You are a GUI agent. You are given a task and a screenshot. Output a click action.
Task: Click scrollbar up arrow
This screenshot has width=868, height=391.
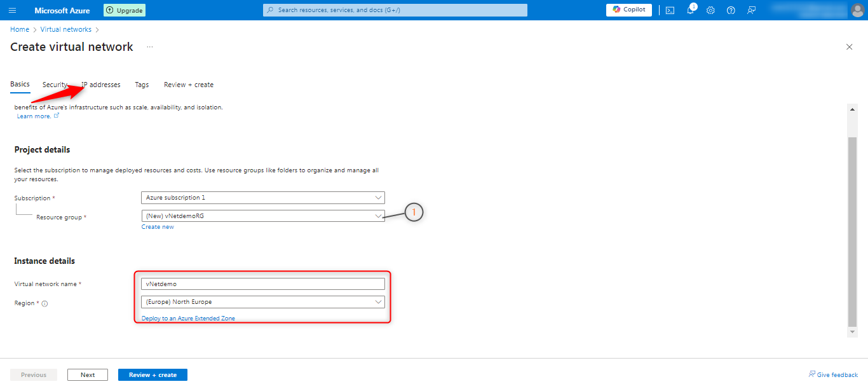pyautogui.click(x=853, y=109)
